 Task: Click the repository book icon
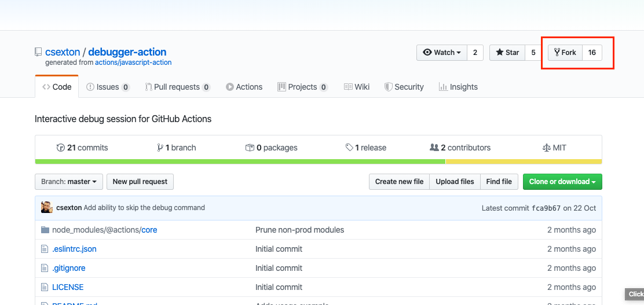[x=38, y=52]
